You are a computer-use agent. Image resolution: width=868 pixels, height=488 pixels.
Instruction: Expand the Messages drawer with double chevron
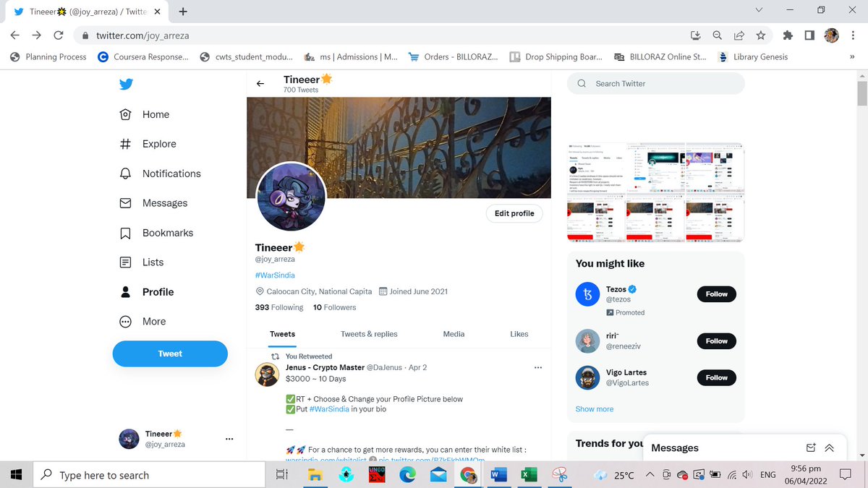click(x=830, y=448)
